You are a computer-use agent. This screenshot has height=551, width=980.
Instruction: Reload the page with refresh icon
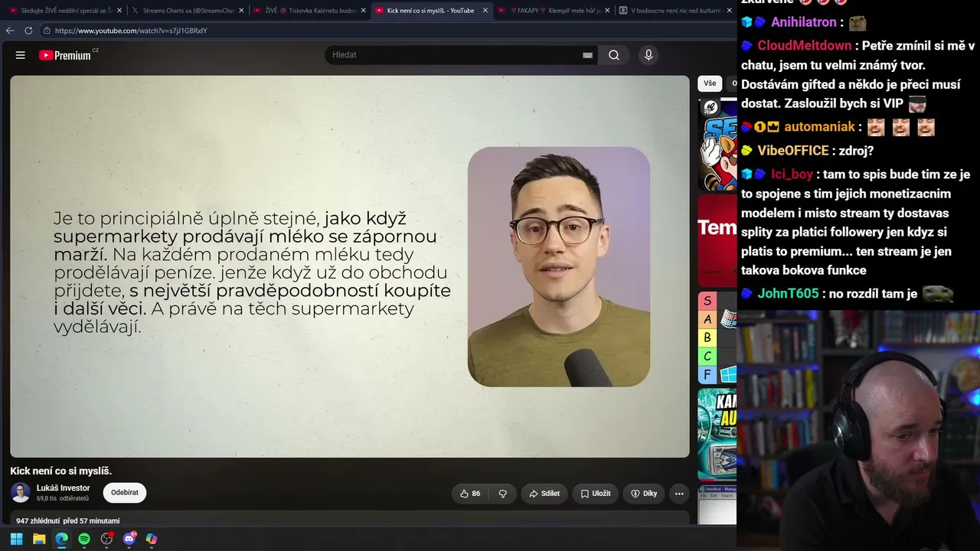pos(28,31)
